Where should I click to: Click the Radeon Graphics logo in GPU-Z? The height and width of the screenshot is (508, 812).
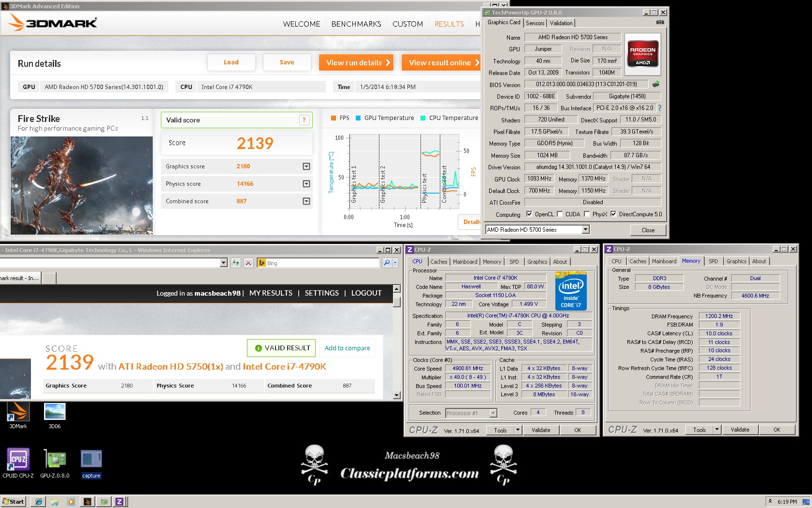642,54
